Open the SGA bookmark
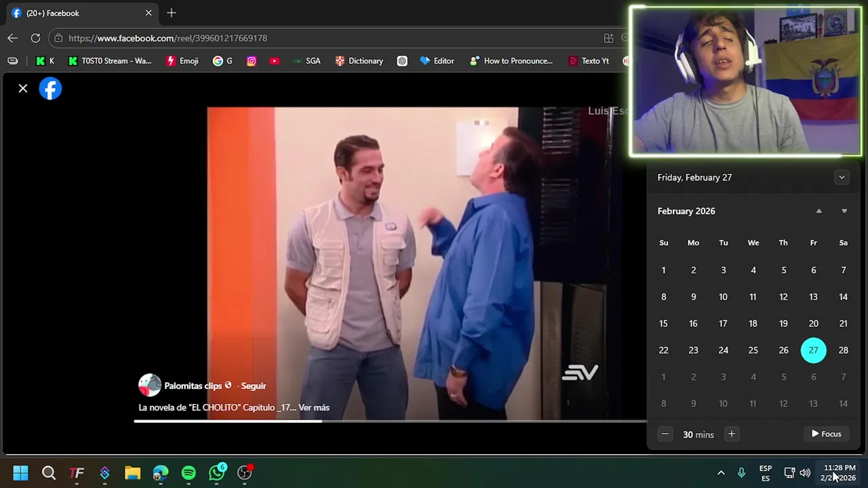Viewport: 868px width, 488px height. pyautogui.click(x=307, y=61)
